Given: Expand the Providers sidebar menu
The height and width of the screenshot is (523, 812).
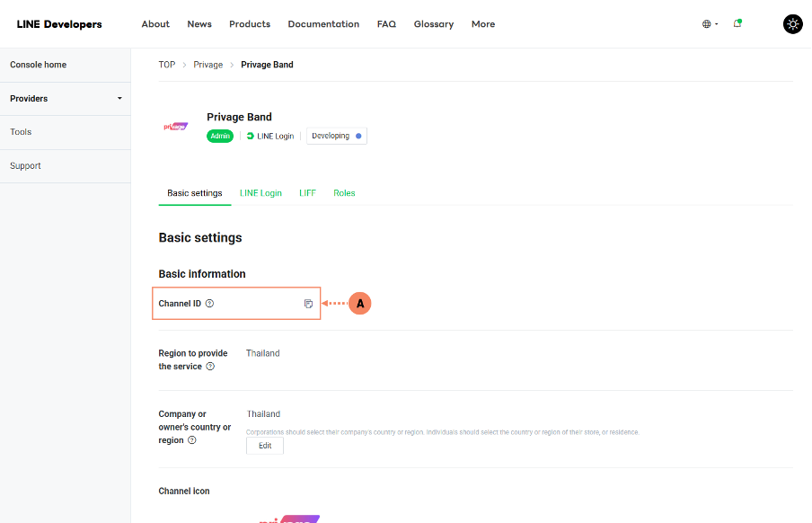Looking at the screenshot, I should click(65, 99).
